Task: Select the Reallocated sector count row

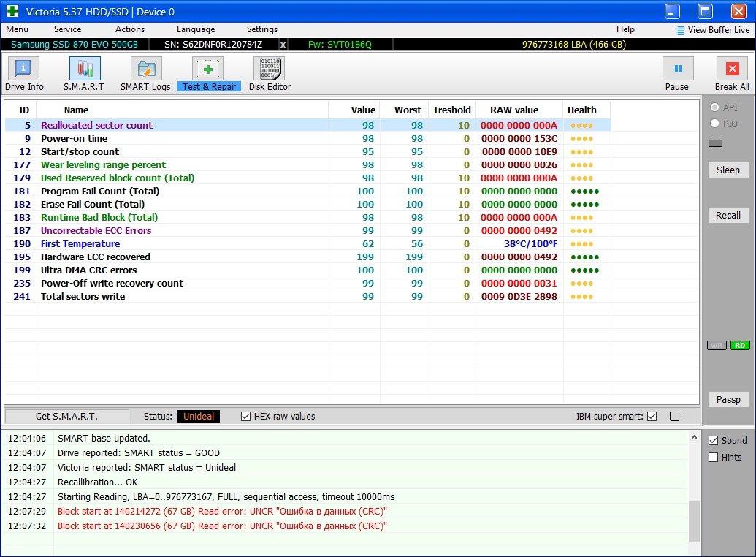Action: 96,126
